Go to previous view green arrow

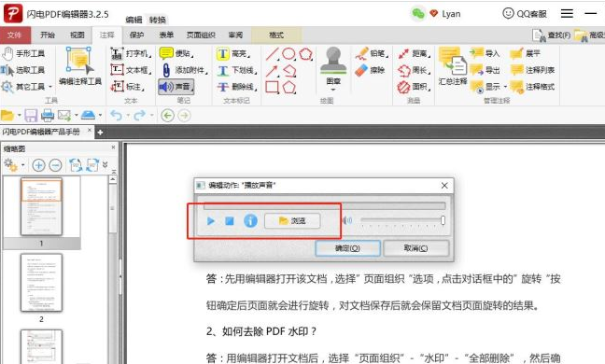coord(167,116)
